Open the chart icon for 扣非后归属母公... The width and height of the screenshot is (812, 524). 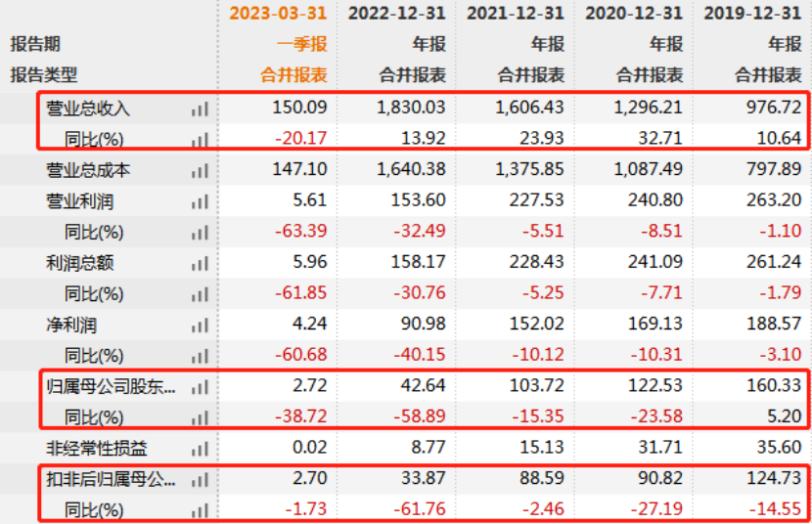(x=200, y=479)
